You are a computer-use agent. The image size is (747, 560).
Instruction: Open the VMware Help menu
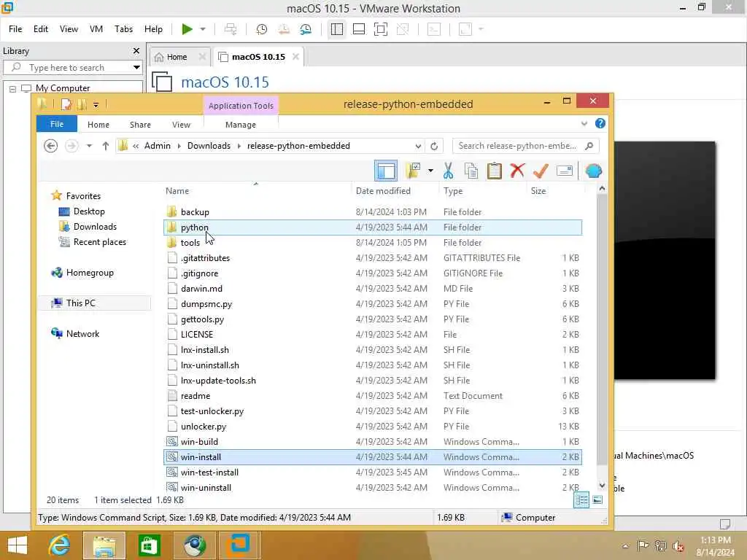click(x=153, y=29)
